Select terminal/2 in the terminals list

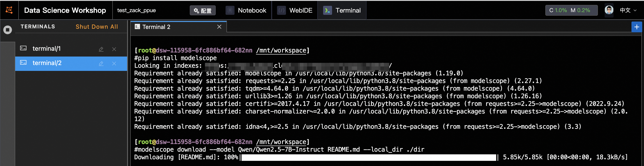tap(47, 63)
